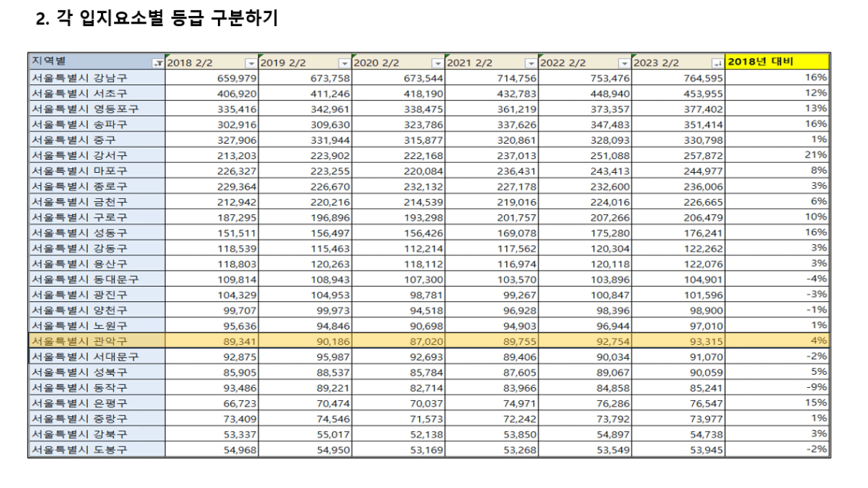Image resolution: width=868 pixels, height=488 pixels.
Task: Click the cell value 337,626
Action: coord(517,125)
